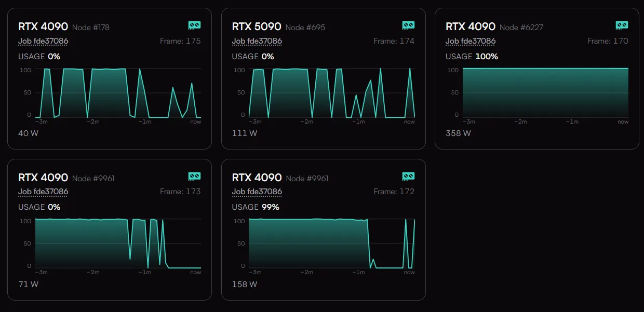This screenshot has height=312, width=644.
Task: Open Job fde37086 link on Node #6227 card
Action: 471,41
